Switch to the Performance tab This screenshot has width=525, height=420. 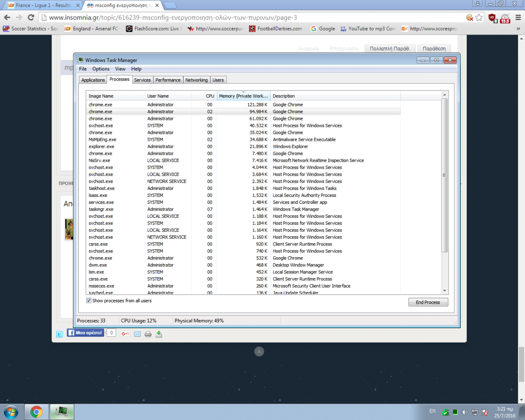click(168, 80)
